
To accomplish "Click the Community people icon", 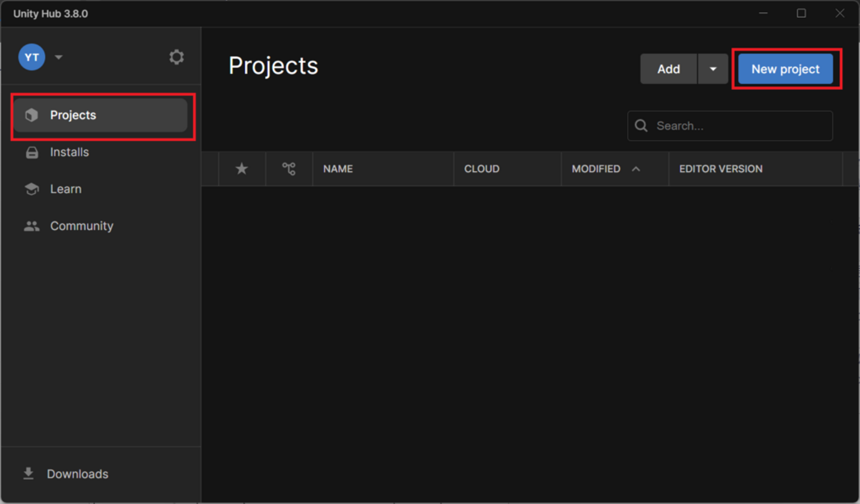I will coord(32,226).
